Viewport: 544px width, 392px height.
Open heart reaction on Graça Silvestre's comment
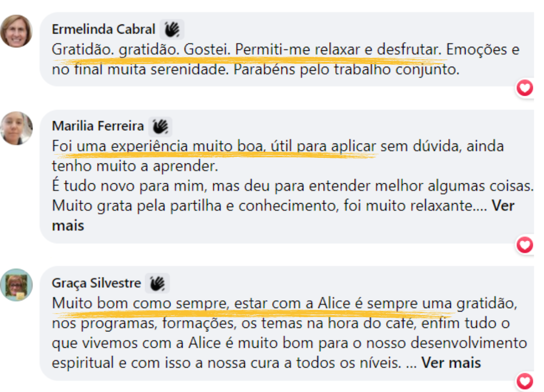point(525,381)
